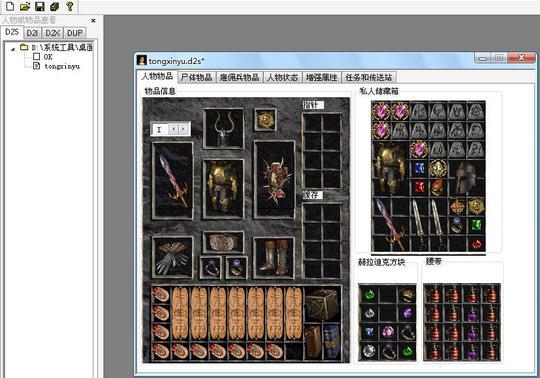The width and height of the screenshot is (540, 378).
Task: Select the brown tome in inventory
Action: 313,342
